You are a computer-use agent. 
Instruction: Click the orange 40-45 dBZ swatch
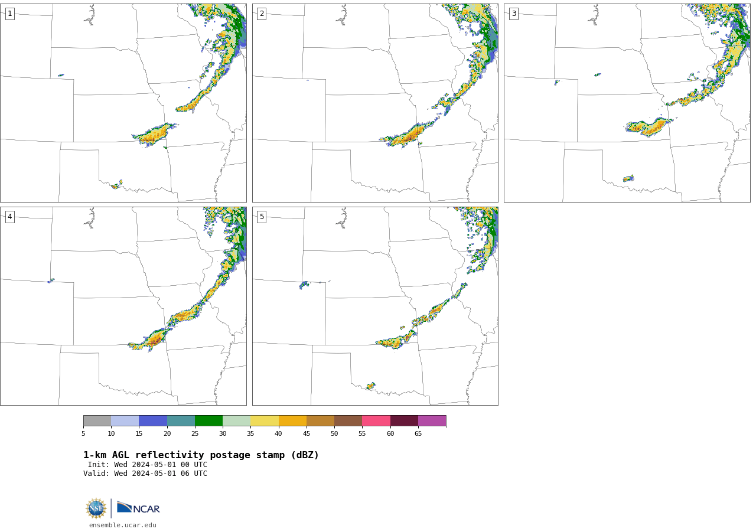[x=292, y=421]
